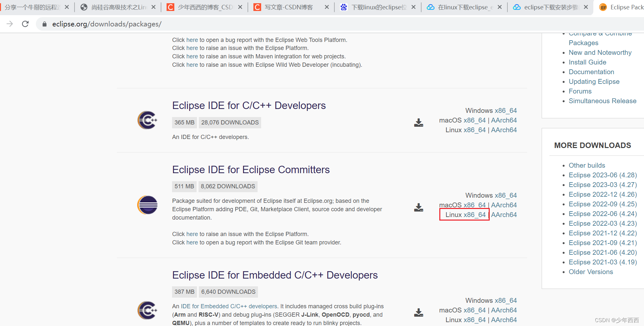
Task: Download macOS x86_64 for C/C++ Developers
Action: point(475,120)
